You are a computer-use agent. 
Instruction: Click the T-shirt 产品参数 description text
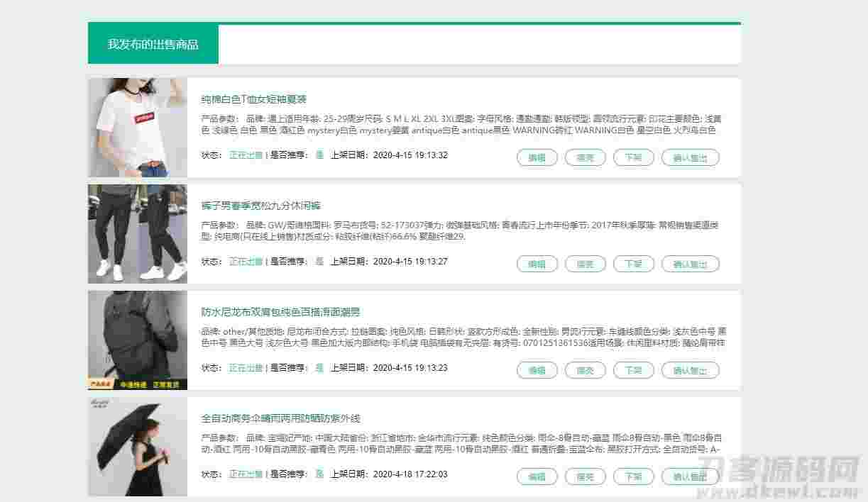click(462, 125)
